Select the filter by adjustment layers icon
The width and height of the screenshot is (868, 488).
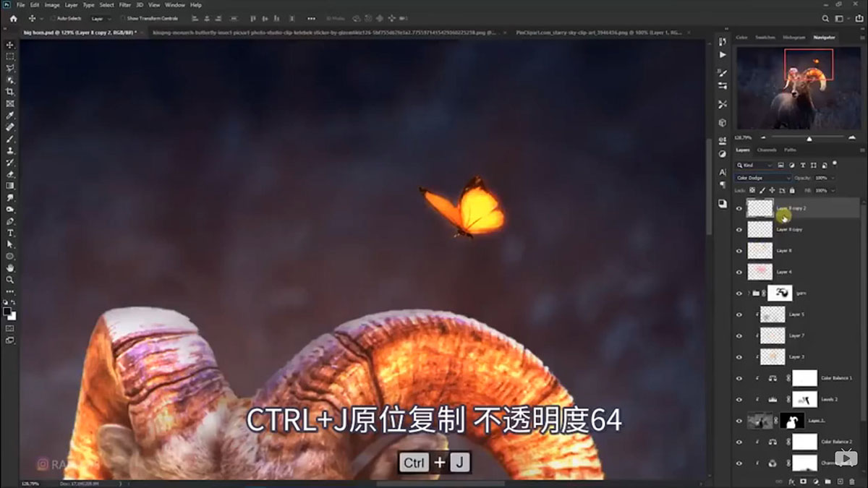point(792,165)
